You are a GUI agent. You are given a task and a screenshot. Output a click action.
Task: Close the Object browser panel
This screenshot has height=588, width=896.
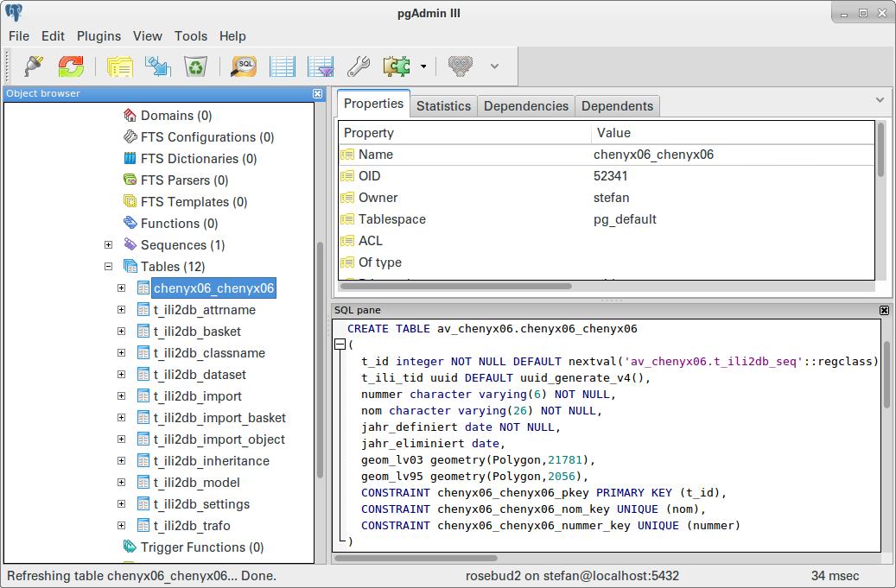coord(318,93)
